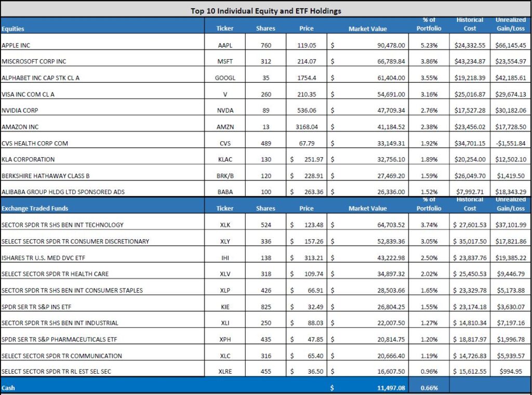Select the XLP ticker cell

tap(225, 287)
